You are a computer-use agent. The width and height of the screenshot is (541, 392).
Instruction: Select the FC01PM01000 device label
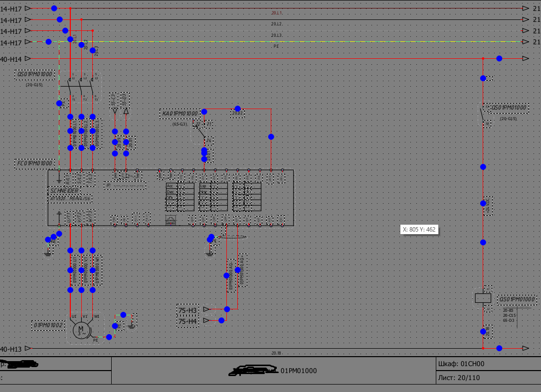click(x=34, y=164)
